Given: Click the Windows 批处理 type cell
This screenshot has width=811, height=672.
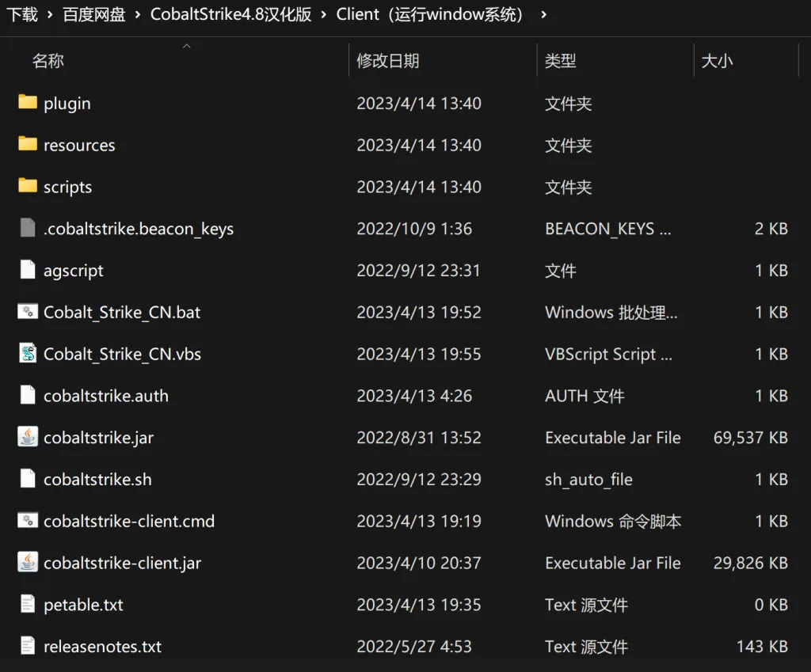Looking at the screenshot, I should 611,312.
